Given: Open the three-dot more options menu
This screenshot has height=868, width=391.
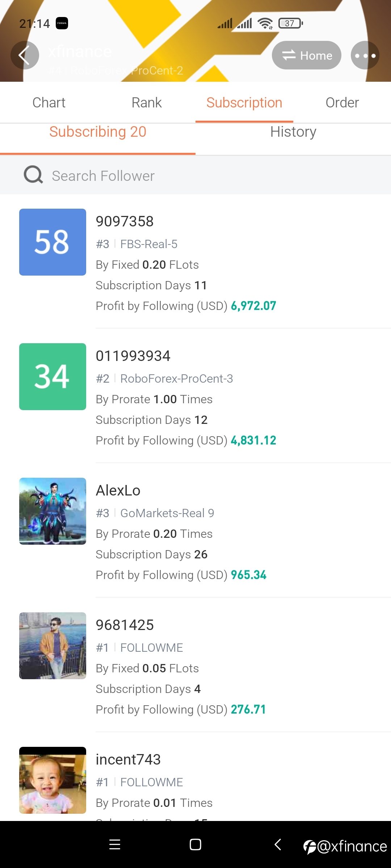Looking at the screenshot, I should (365, 55).
